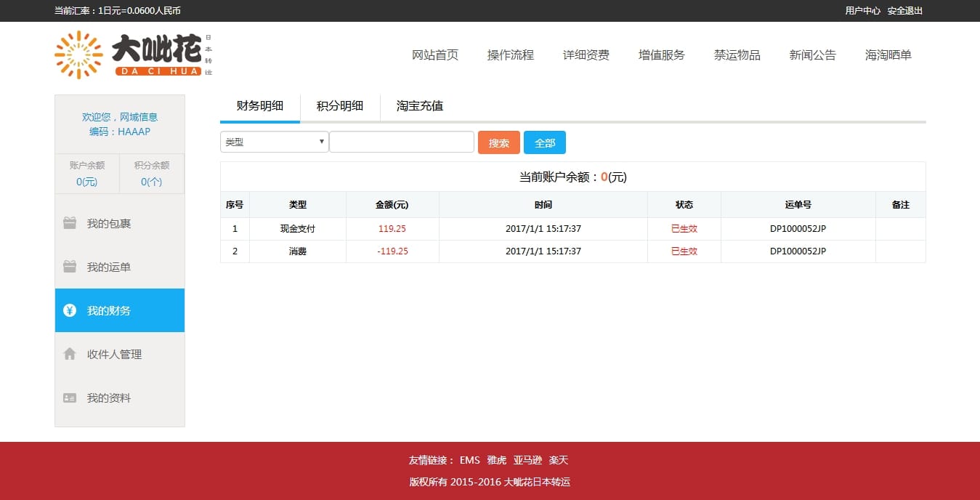Click the search text input field
Image resolution: width=980 pixels, height=500 pixels.
pos(402,142)
